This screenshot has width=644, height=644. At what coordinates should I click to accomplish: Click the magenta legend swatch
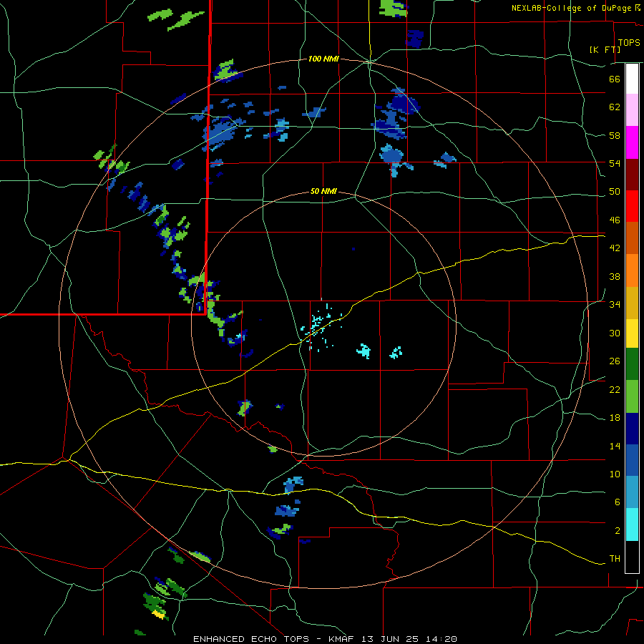pyautogui.click(x=632, y=142)
